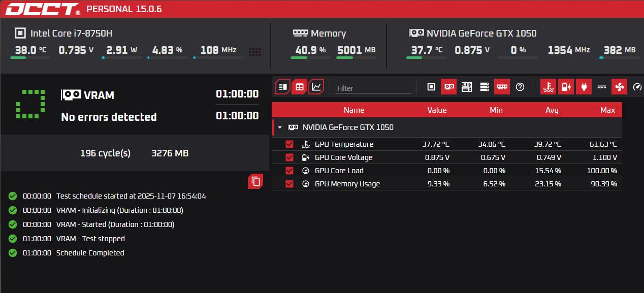Viewport: 644px width, 293px height.
Task: Open the CPU core grid next to MHz
Action: (255, 52)
